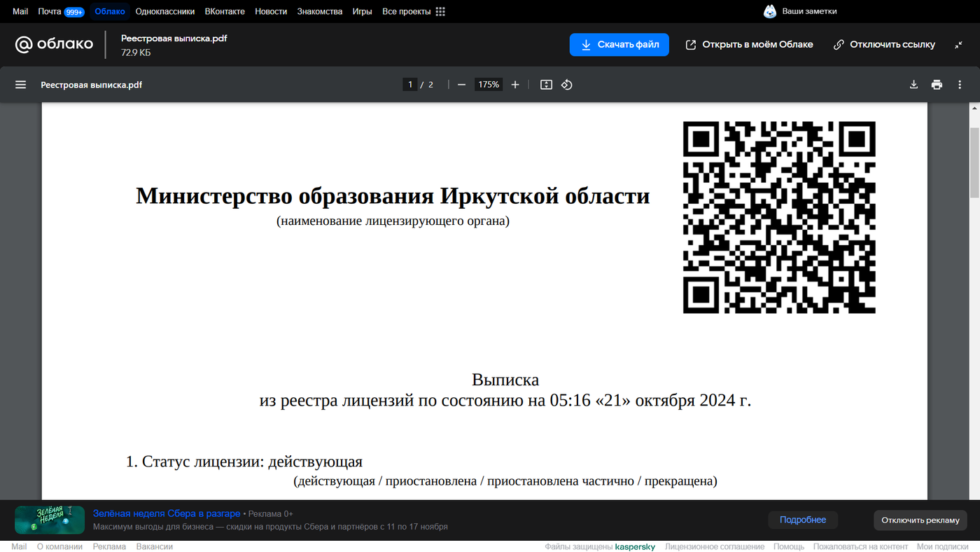This screenshot has width=980, height=552.
Task: Click the footer Mail link
Action: (19, 546)
